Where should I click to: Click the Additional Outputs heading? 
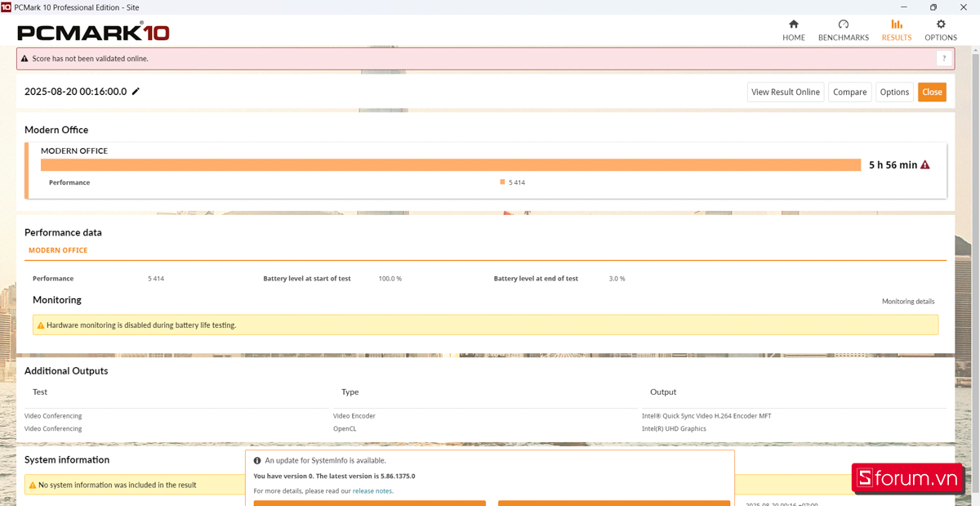click(66, 371)
